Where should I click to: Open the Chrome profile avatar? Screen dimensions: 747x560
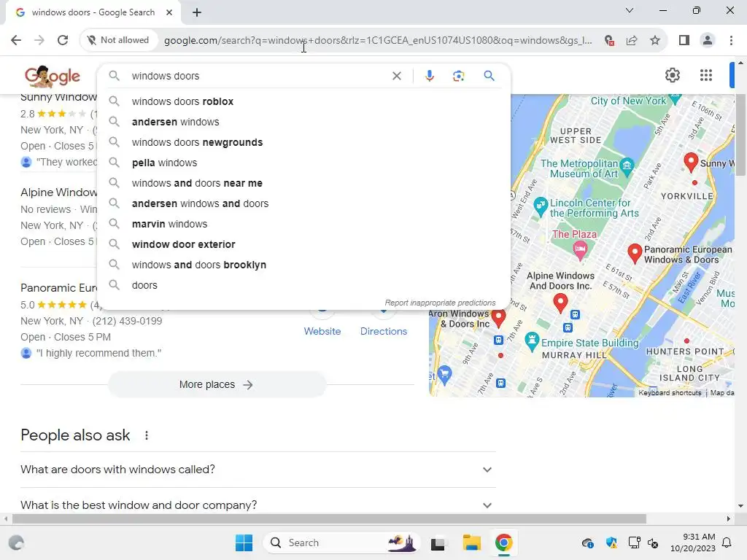click(x=708, y=41)
